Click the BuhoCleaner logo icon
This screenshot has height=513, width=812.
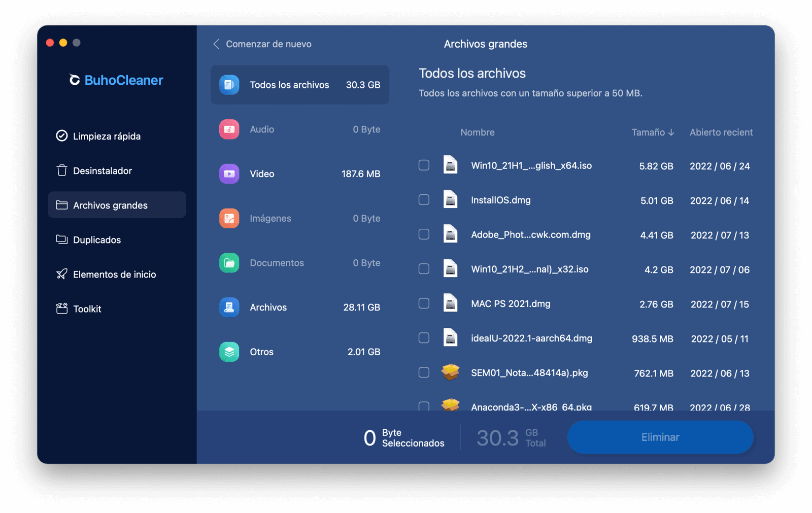[75, 80]
